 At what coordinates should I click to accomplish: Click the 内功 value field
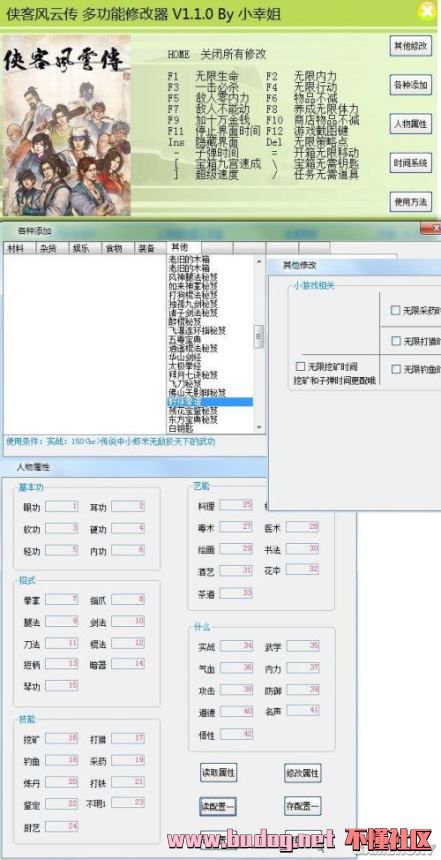[x=128, y=550]
